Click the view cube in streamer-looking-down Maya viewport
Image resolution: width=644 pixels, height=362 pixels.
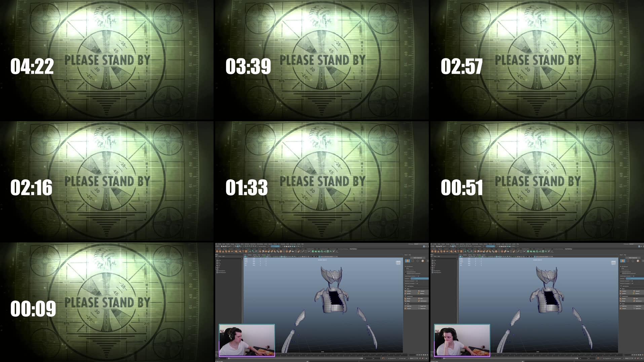click(x=398, y=263)
